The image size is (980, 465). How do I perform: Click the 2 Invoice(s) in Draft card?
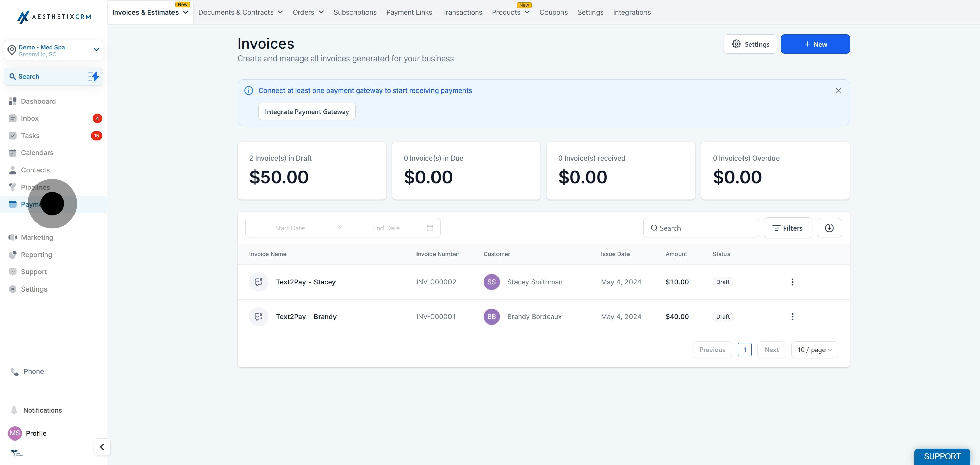(x=312, y=171)
